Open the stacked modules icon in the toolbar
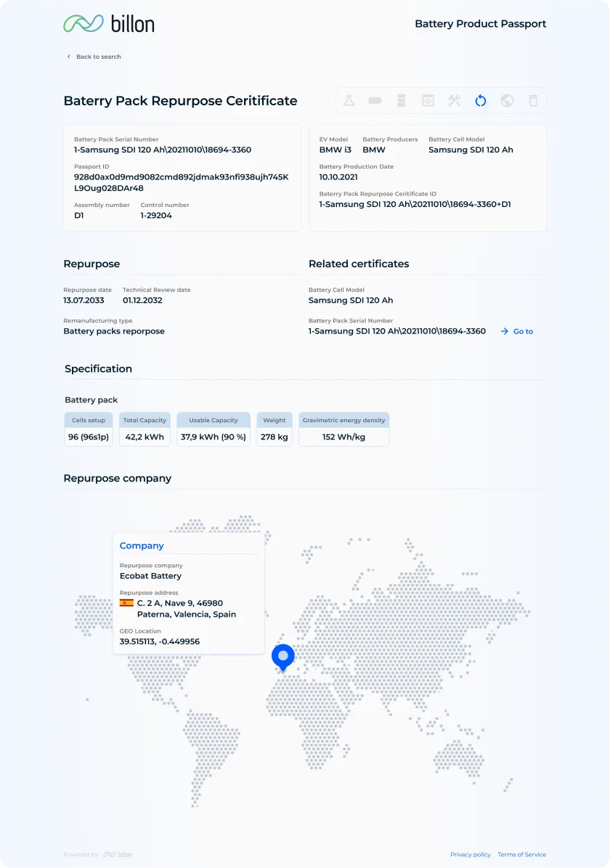610x868 pixels. (402, 101)
